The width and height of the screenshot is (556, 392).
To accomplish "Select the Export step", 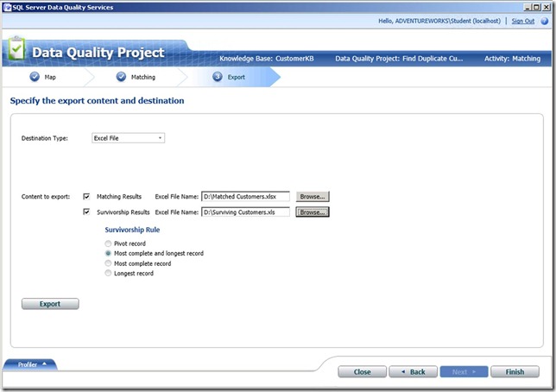I will coord(237,77).
